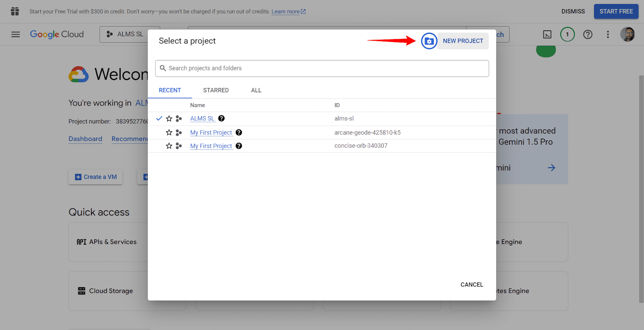
Task: Star the concise-orb-340307 project
Action: tap(169, 146)
